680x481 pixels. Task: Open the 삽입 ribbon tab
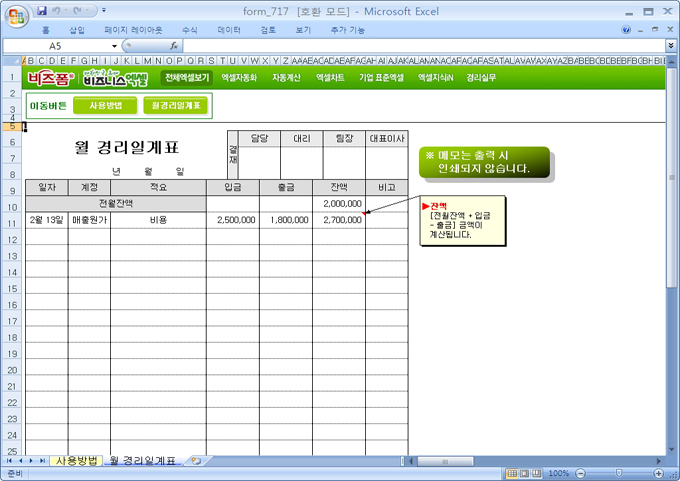click(77, 30)
